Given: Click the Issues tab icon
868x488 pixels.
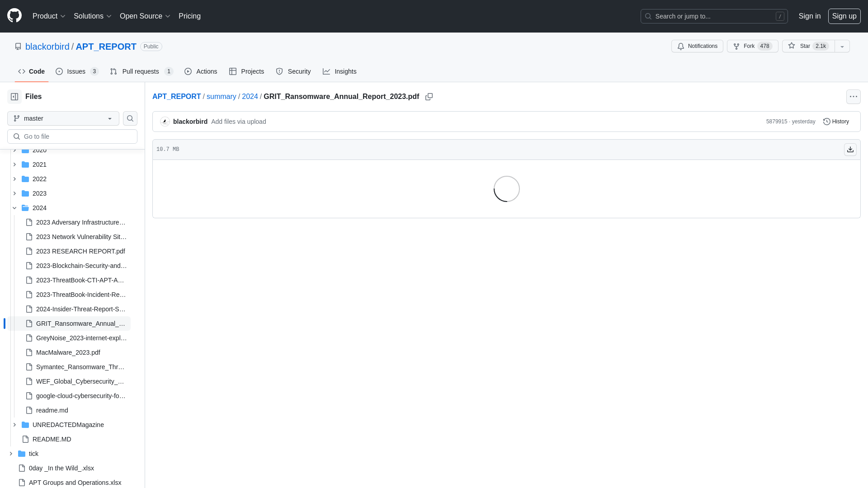Looking at the screenshot, I should coord(59,71).
